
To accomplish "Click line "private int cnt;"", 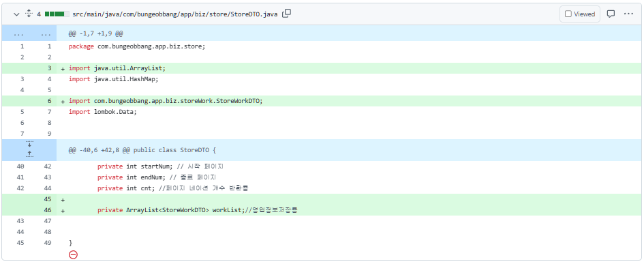I will [173, 188].
